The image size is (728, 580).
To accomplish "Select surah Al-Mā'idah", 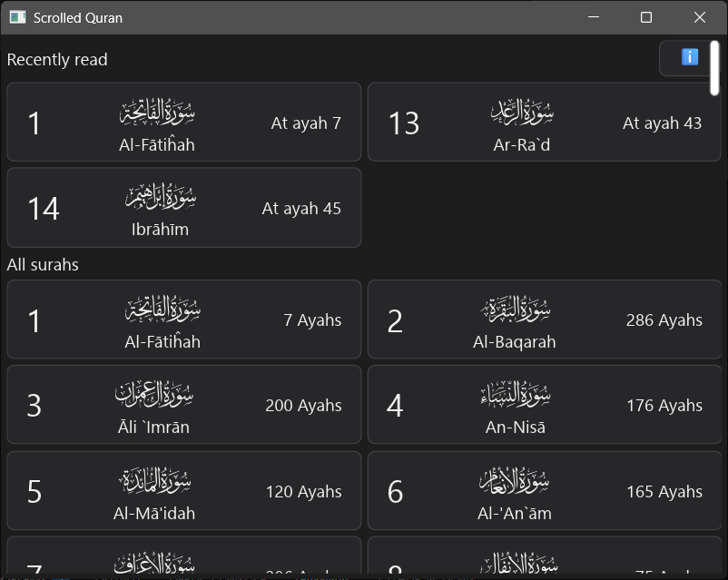I will pos(182,491).
